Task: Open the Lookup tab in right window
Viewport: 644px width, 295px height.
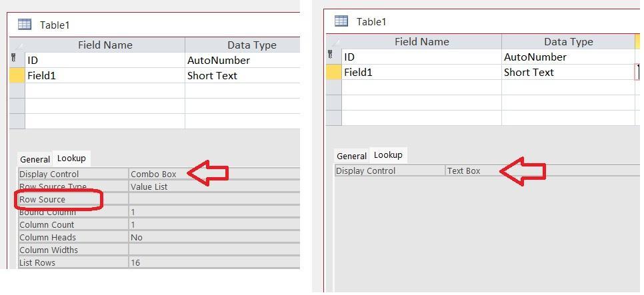Action: pos(388,155)
